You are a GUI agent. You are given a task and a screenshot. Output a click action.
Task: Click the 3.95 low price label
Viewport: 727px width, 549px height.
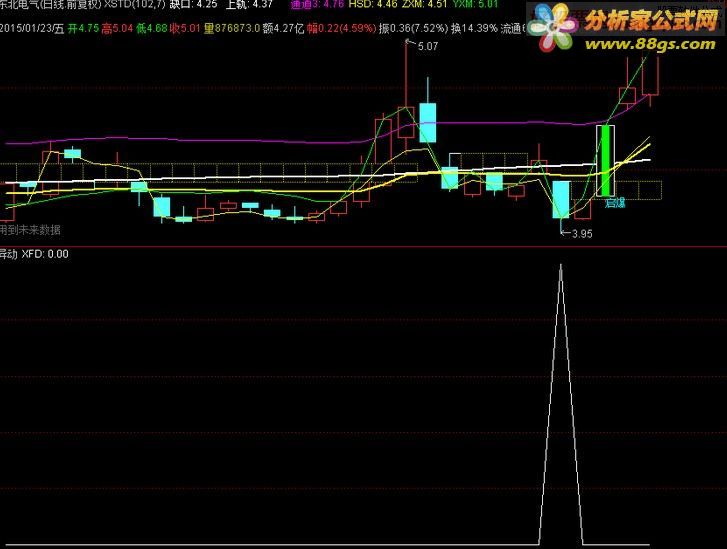coord(582,234)
